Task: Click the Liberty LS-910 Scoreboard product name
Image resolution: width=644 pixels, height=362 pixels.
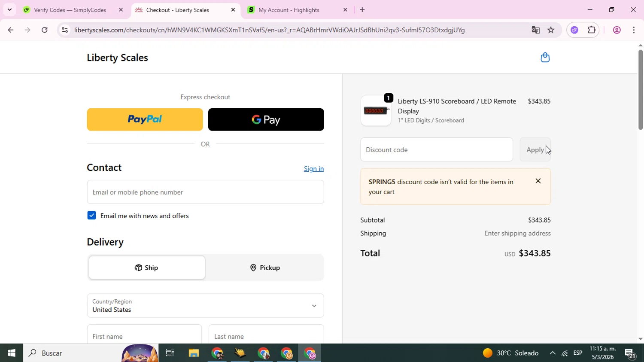Action: tap(457, 106)
